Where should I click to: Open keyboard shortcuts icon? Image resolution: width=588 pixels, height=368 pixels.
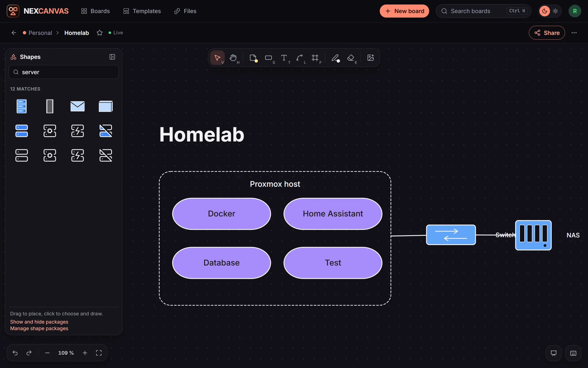(573, 353)
